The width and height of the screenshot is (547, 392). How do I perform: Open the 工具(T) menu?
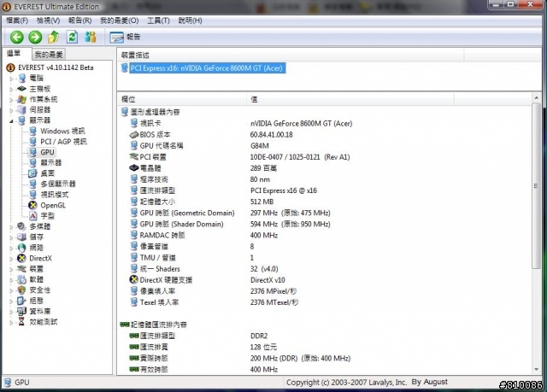click(x=158, y=20)
